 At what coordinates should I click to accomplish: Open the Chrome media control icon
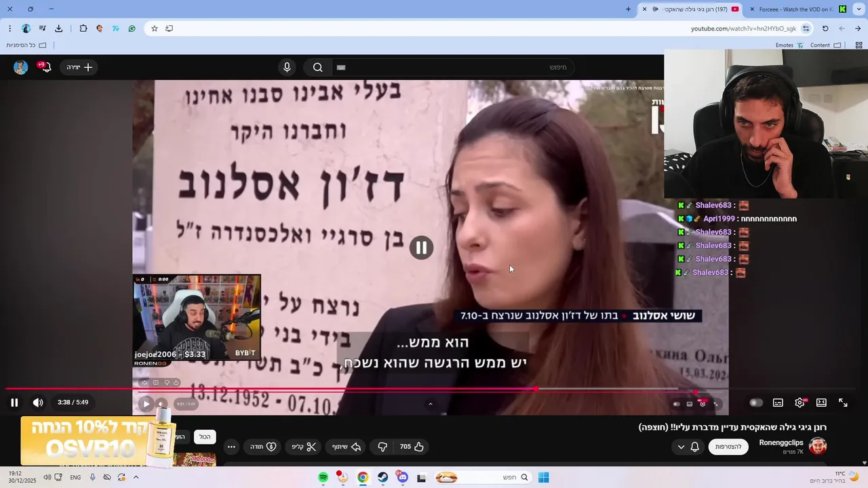42,28
